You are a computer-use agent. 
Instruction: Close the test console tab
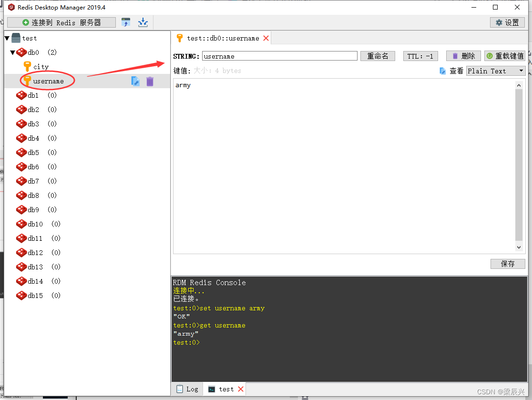click(x=241, y=389)
